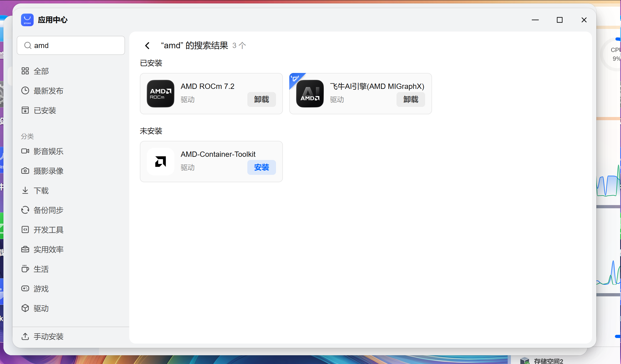Open the 驱动 category label in sidebar
Image resolution: width=621 pixels, height=364 pixels.
pos(41,308)
